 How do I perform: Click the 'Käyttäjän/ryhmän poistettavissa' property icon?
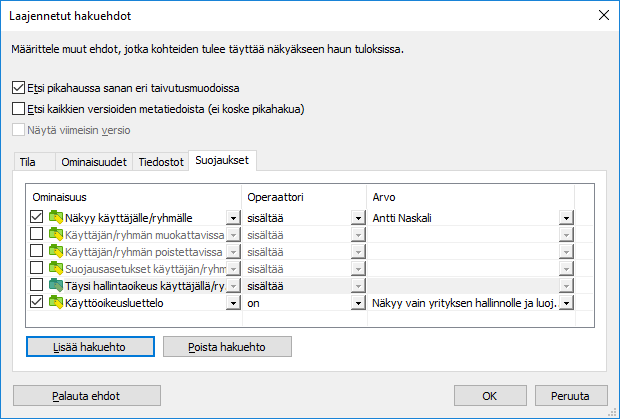56,251
